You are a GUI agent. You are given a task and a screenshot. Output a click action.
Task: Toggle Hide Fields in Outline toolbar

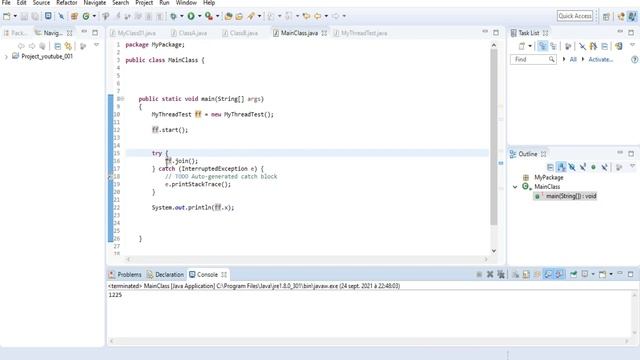(572, 167)
